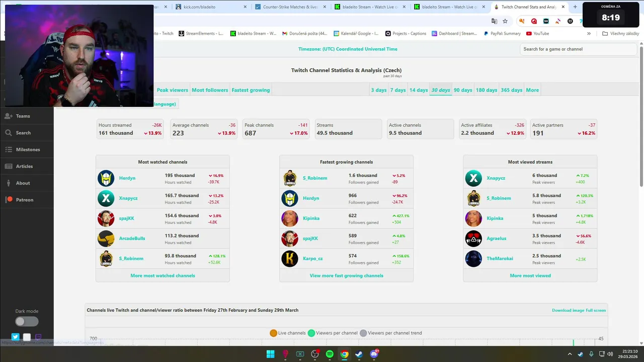Click Kipinka avatar in Fastest growing channels
The height and width of the screenshot is (362, 644).
click(290, 218)
